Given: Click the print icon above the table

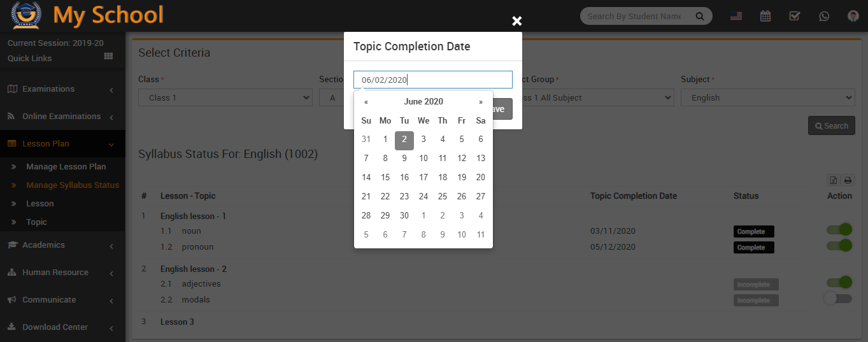Looking at the screenshot, I should coord(848,180).
